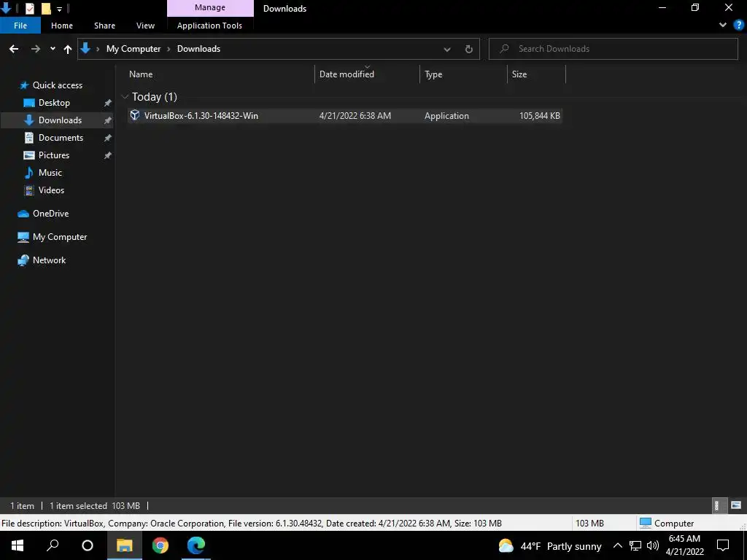
Task: Launch Google Chrome from the taskbar
Action: point(160,545)
